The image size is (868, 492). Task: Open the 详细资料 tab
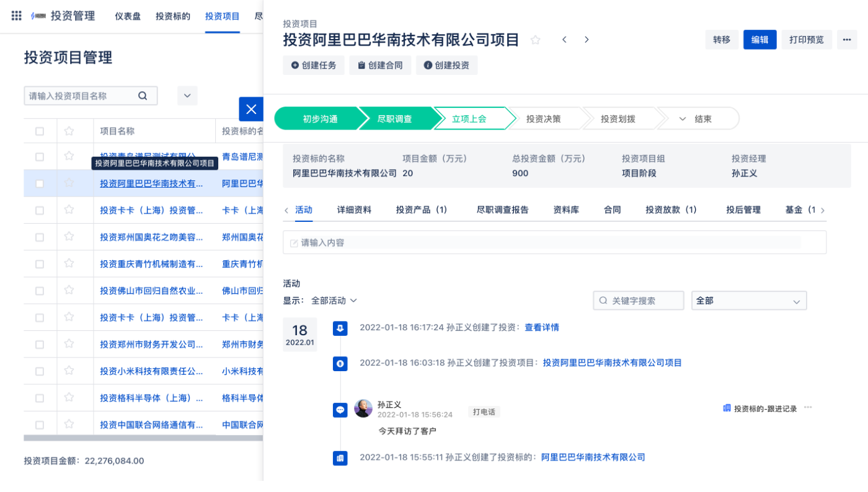355,210
